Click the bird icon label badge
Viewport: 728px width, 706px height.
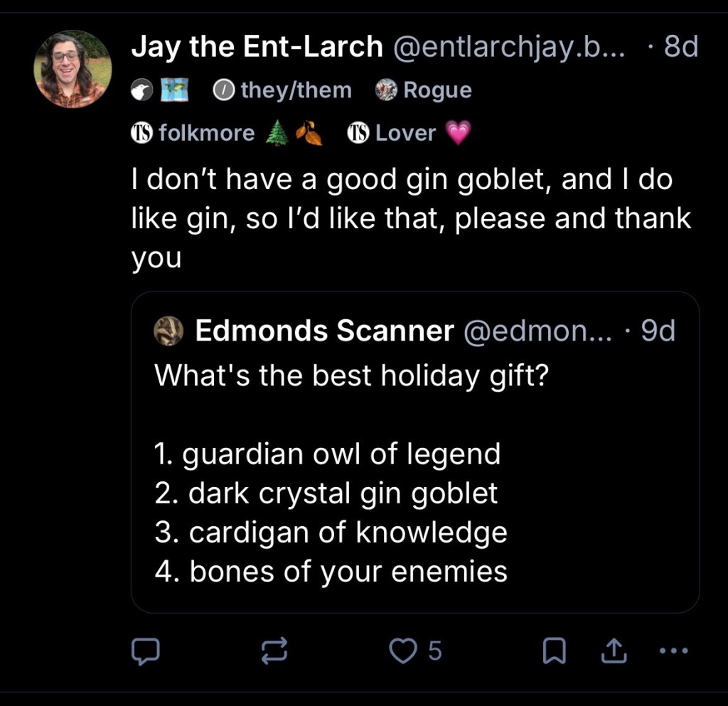click(x=141, y=90)
